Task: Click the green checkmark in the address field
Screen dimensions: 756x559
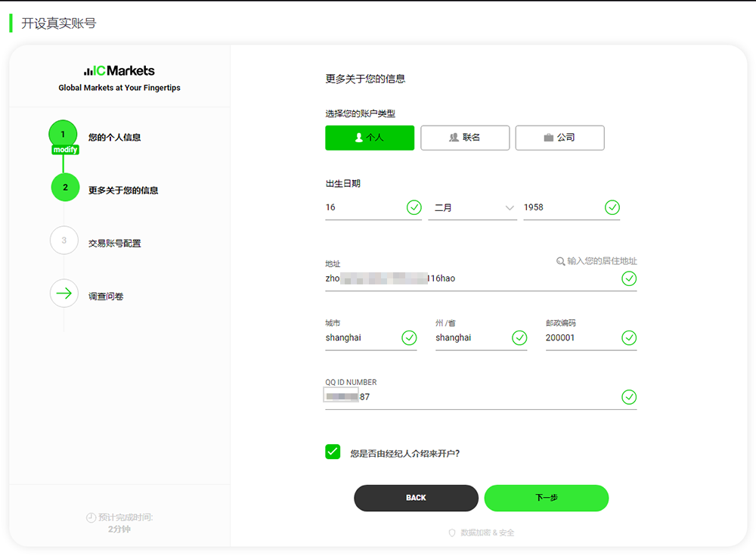Action: pyautogui.click(x=628, y=279)
